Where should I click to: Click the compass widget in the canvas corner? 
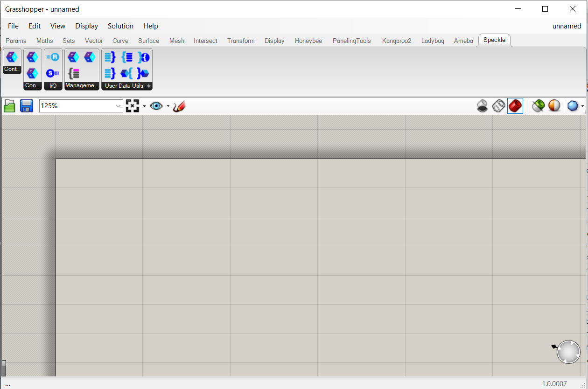click(568, 352)
